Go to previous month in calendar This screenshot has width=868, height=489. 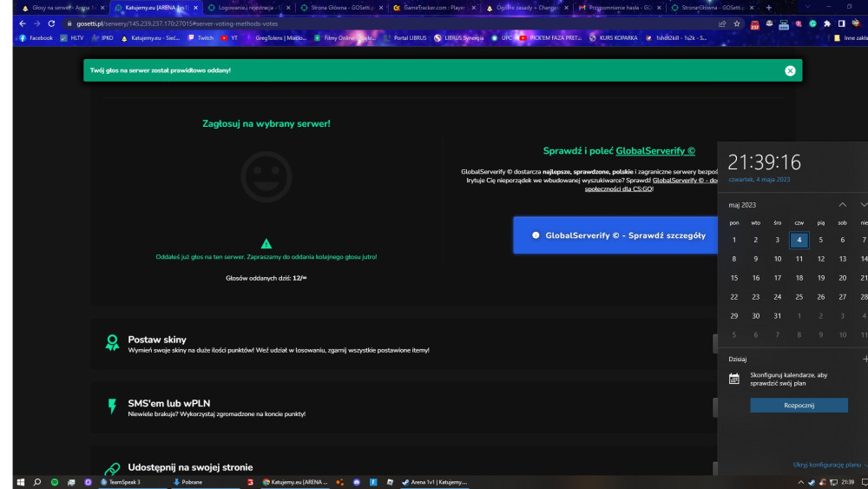[843, 205]
